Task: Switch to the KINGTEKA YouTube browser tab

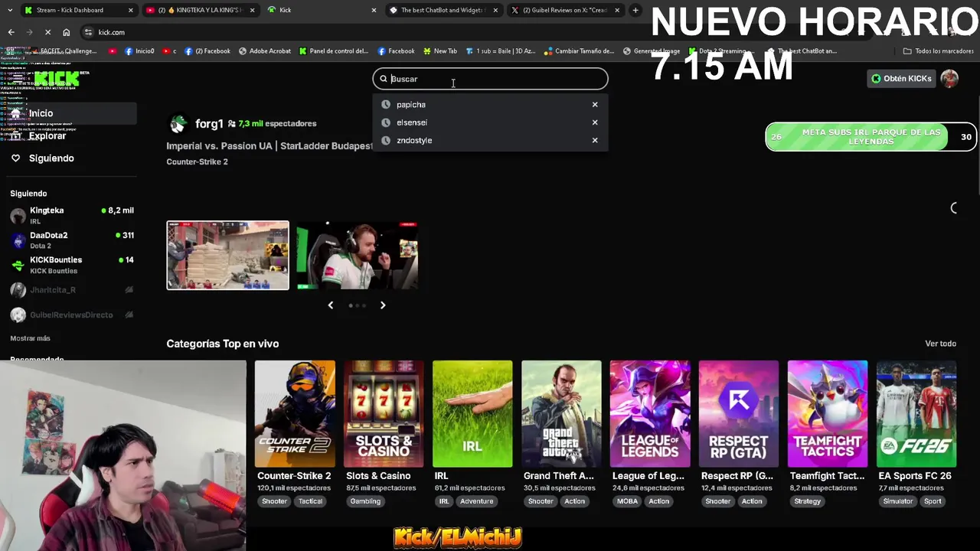Action: tap(201, 10)
